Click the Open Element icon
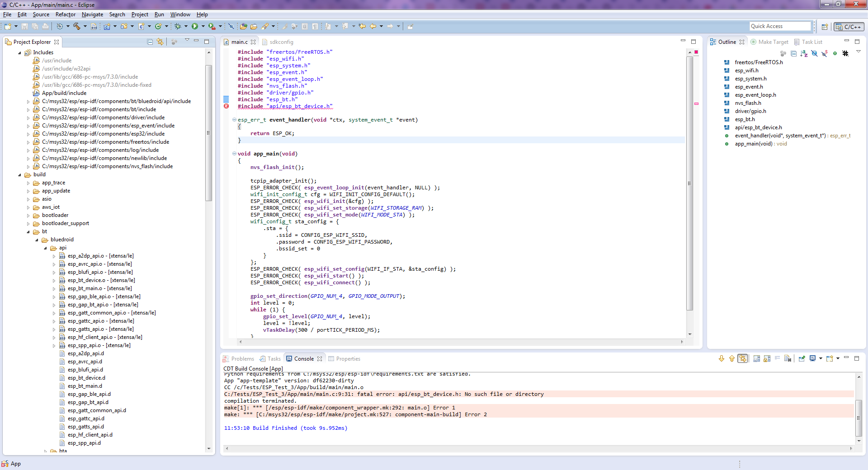868x470 pixels. 243,26
